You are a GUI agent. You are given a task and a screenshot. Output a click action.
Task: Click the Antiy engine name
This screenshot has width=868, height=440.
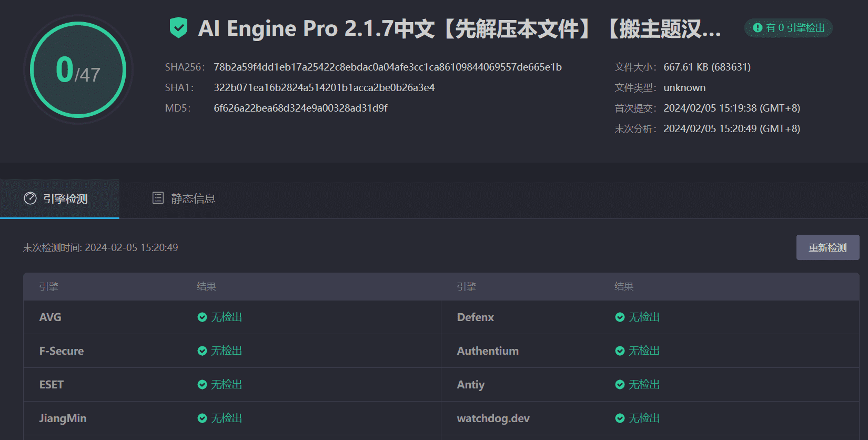470,384
